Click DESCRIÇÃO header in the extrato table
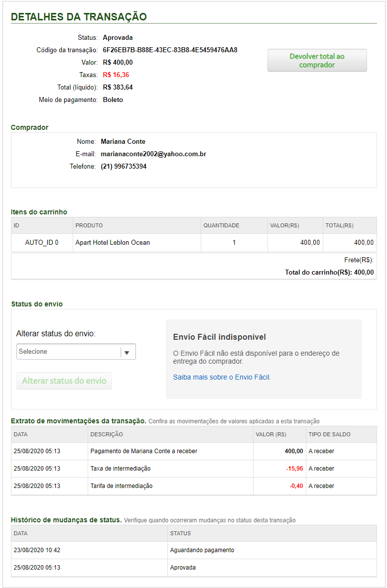387x588 pixels. (x=107, y=434)
